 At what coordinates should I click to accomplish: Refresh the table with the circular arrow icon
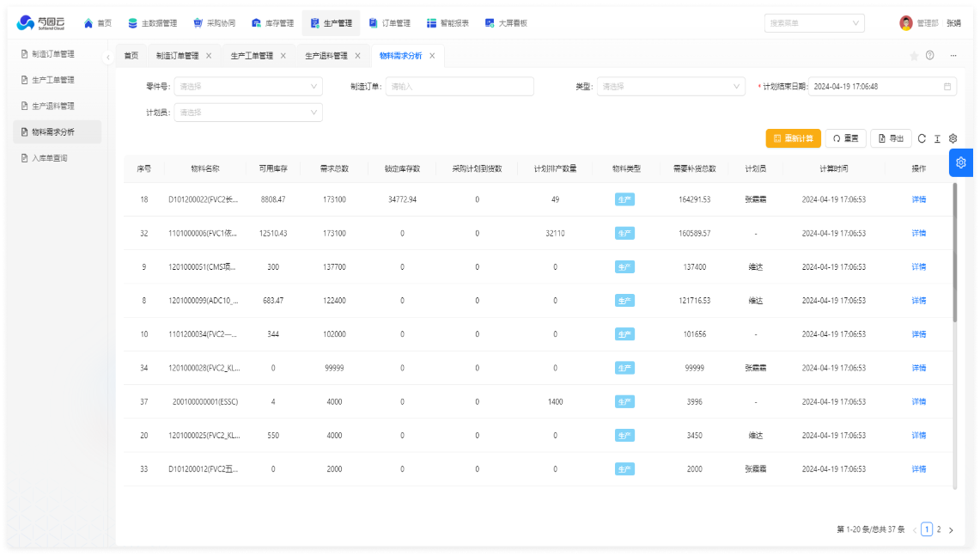[922, 139]
